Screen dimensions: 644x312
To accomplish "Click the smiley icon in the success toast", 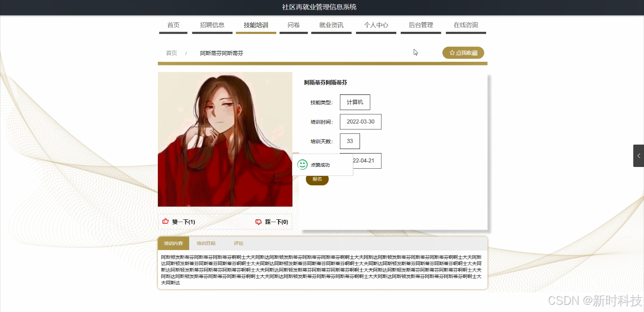I will [303, 165].
